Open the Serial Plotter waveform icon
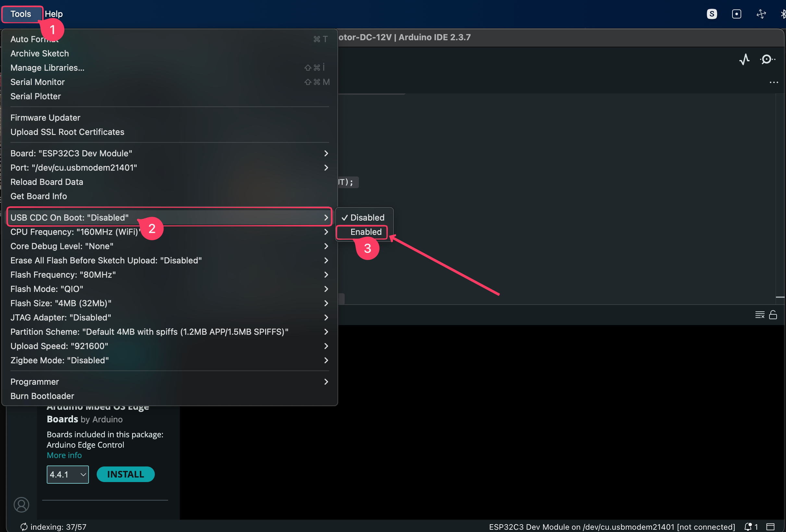This screenshot has height=532, width=786. click(x=744, y=59)
